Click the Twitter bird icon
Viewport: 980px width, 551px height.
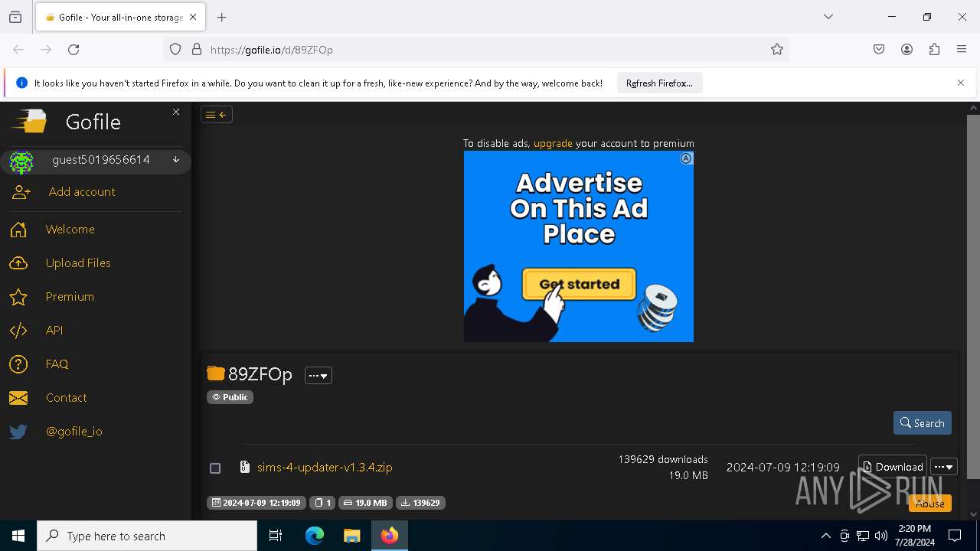point(18,432)
